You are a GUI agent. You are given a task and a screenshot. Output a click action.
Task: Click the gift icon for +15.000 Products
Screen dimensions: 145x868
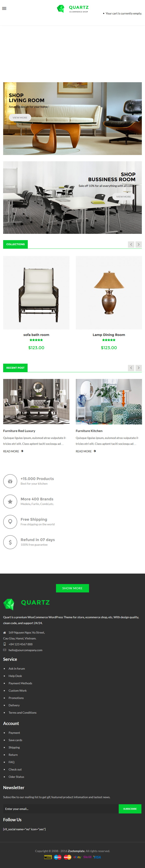(x=10, y=481)
